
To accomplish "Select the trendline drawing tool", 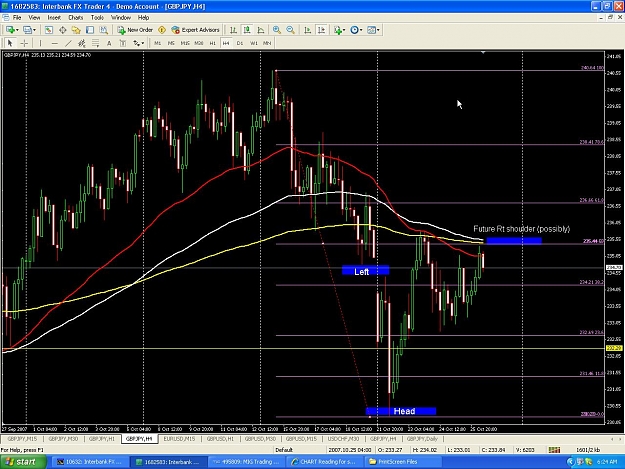I will (68, 43).
